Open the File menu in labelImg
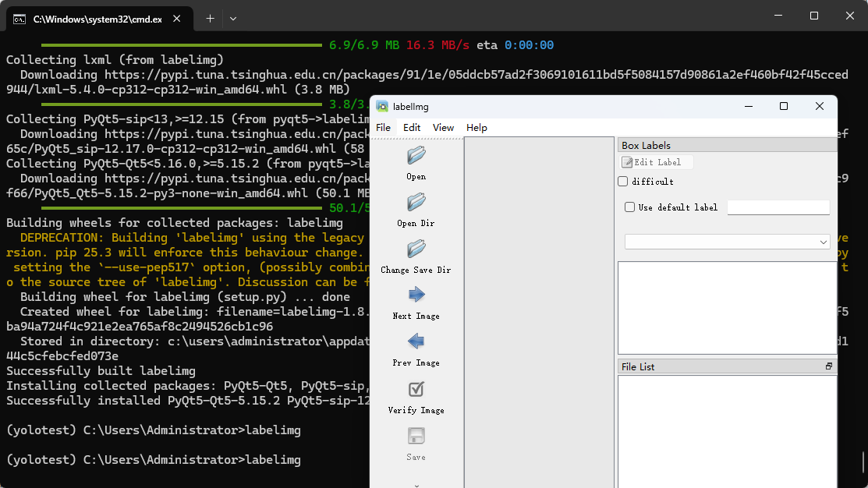 [383, 128]
